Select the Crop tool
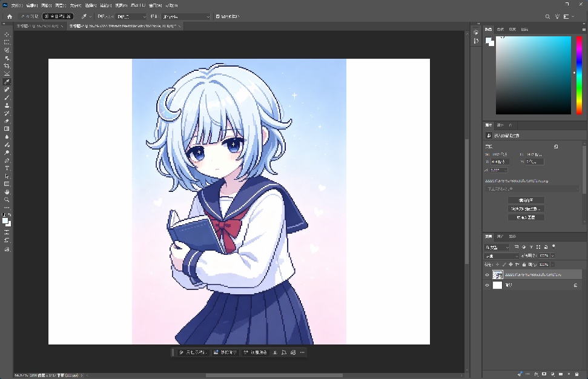This screenshot has width=588, height=379. [x=7, y=66]
